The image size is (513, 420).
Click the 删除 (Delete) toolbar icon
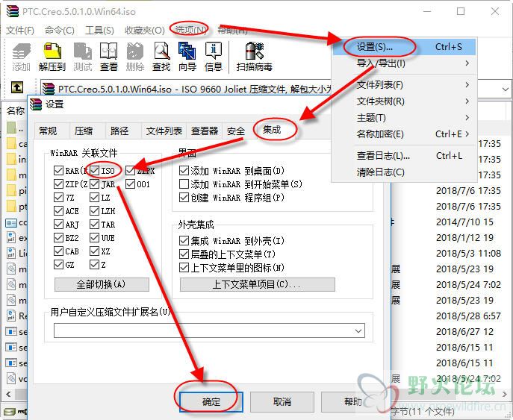point(135,57)
